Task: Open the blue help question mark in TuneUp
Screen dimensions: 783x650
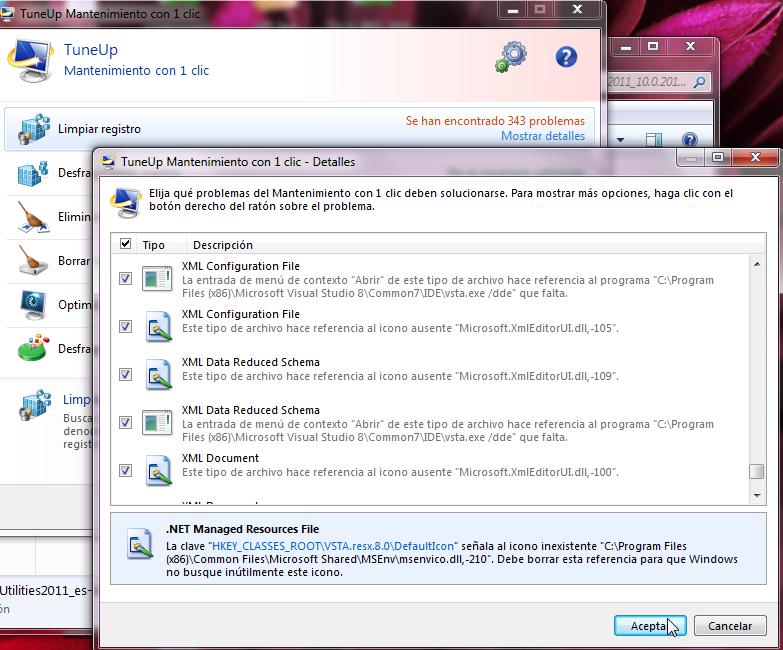Action: pos(566,57)
